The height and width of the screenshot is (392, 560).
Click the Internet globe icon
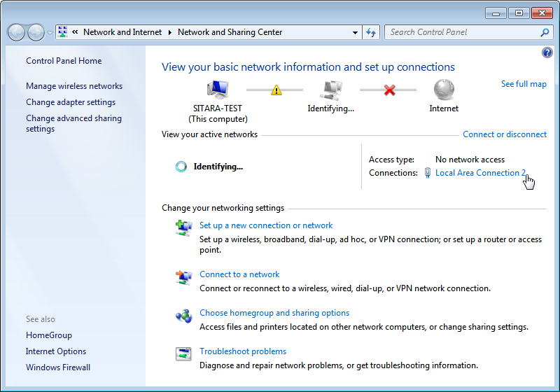(x=444, y=90)
